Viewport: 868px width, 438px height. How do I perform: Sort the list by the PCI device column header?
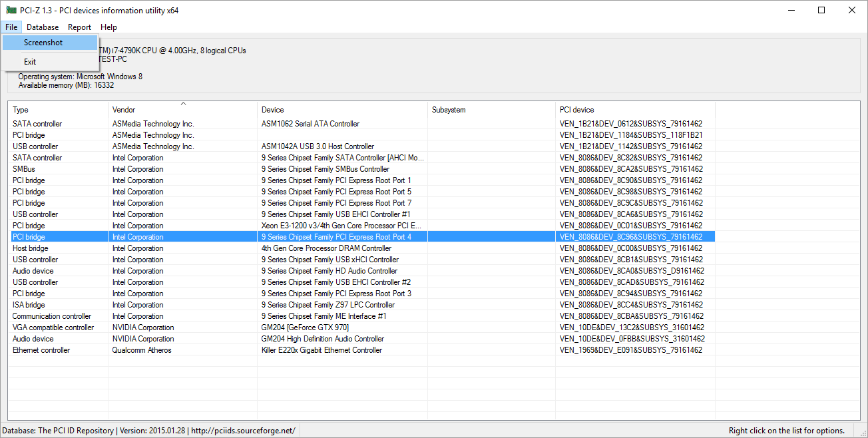point(635,110)
